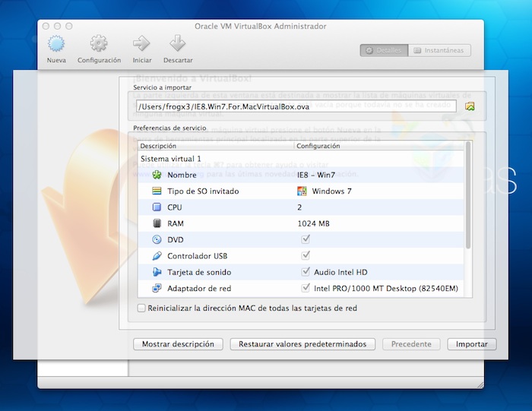Click the Importar button
532x411 pixels.
[471, 344]
